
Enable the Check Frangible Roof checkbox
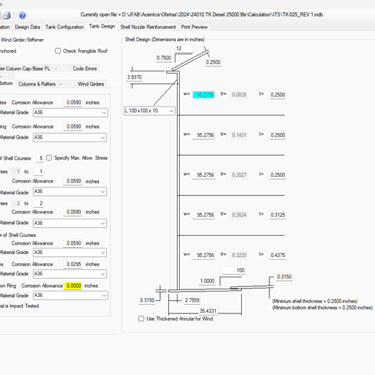click(58, 51)
